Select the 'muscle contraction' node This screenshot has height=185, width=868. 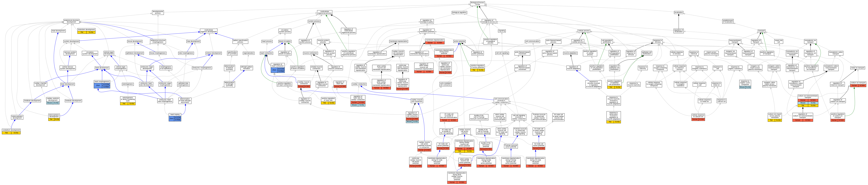click(x=310, y=53)
